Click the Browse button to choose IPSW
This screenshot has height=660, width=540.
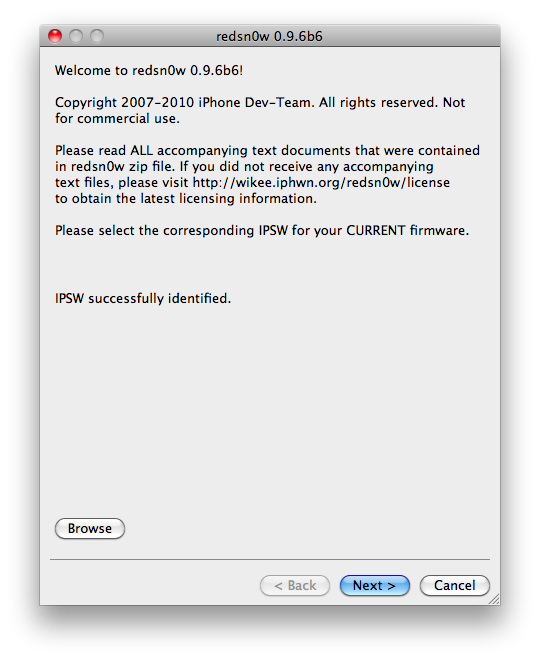tap(90, 528)
